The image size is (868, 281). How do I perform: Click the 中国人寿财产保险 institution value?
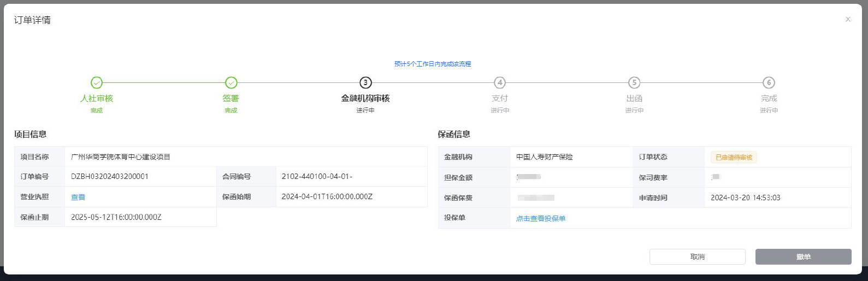pyautogui.click(x=545, y=157)
